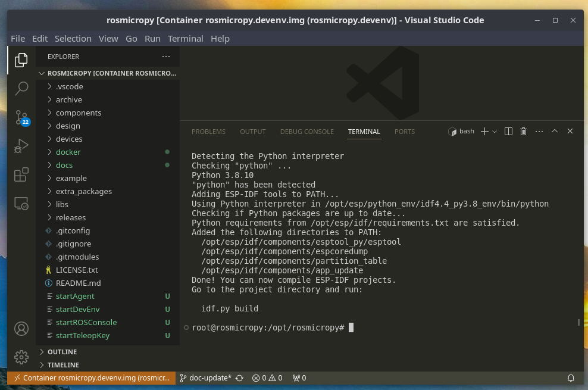
Task: Expand the OUTLINE section
Action: [108, 352]
